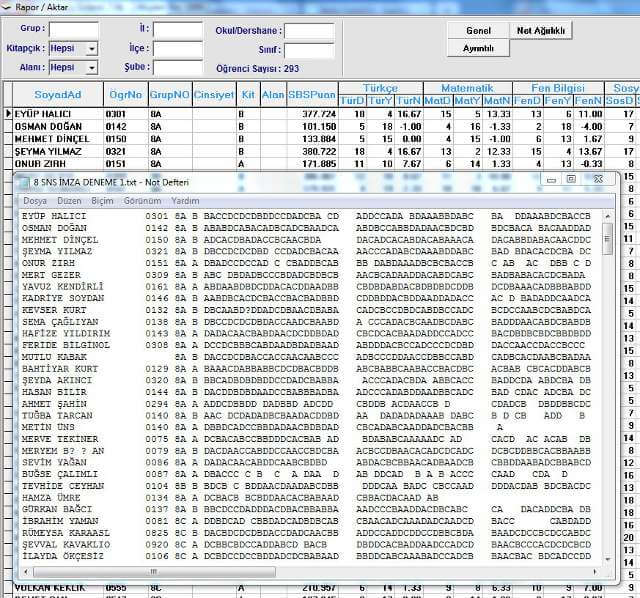
Task: Open the Düzen menu in Notepad
Action: [69, 201]
